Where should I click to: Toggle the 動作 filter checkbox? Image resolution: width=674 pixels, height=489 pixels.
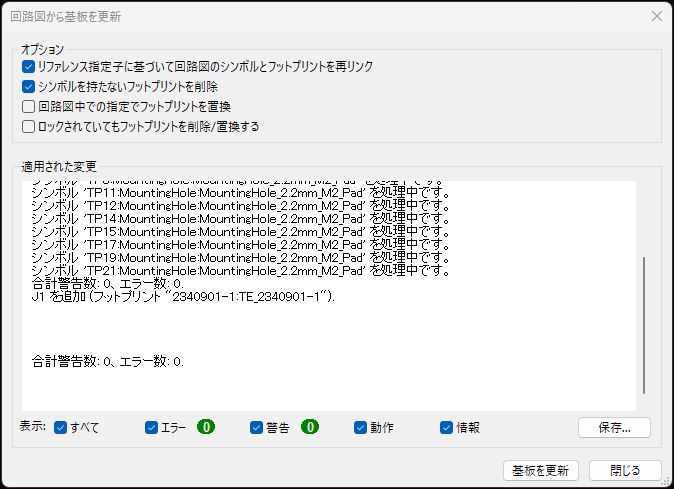click(x=361, y=427)
